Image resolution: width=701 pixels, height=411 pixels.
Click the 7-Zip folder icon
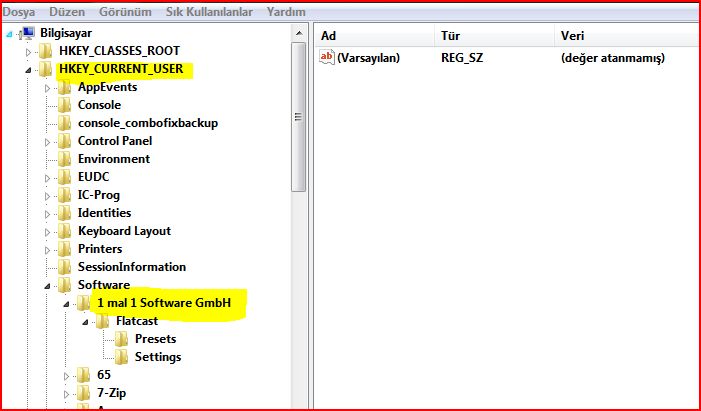click(85, 393)
